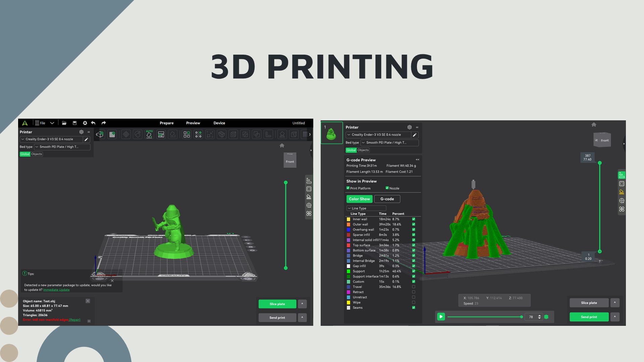This screenshot has width=644, height=362.
Task: Undo the last action in the top bar
Action: pyautogui.click(x=93, y=123)
